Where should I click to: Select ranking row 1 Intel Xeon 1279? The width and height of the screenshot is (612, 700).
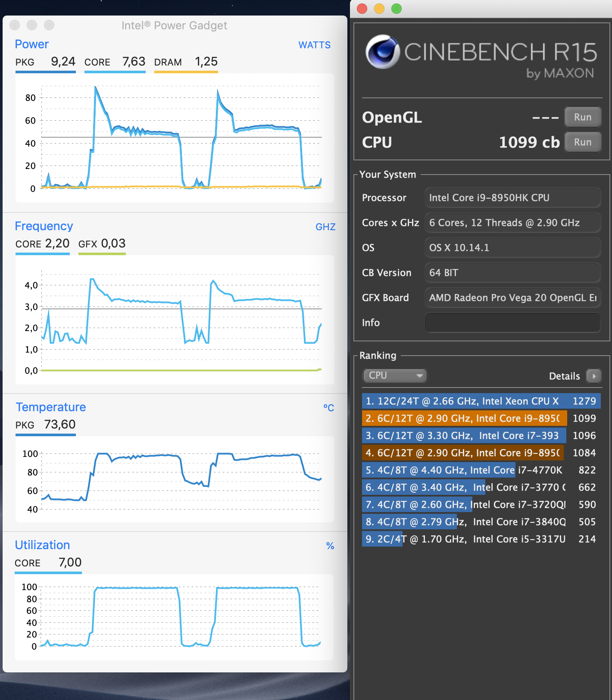pos(481,401)
